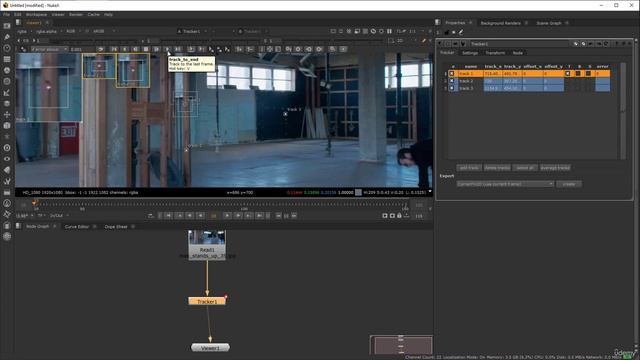Open the sRGB viewer process dropdown
The height and width of the screenshot is (360, 640).
click(x=104, y=31)
